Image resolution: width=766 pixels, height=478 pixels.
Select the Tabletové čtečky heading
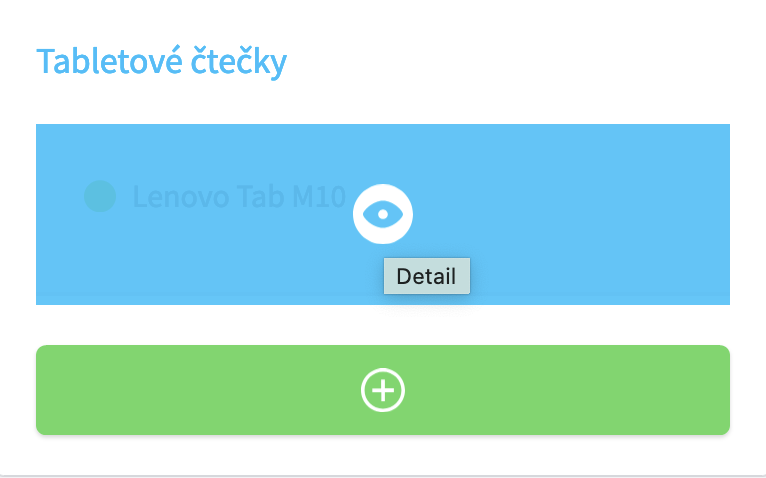pyautogui.click(x=162, y=62)
